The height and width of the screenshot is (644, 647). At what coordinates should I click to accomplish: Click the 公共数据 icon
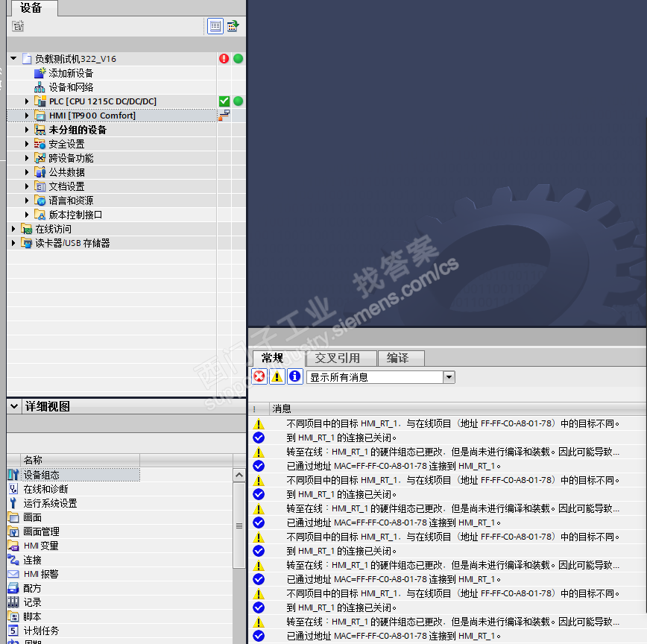click(40, 172)
